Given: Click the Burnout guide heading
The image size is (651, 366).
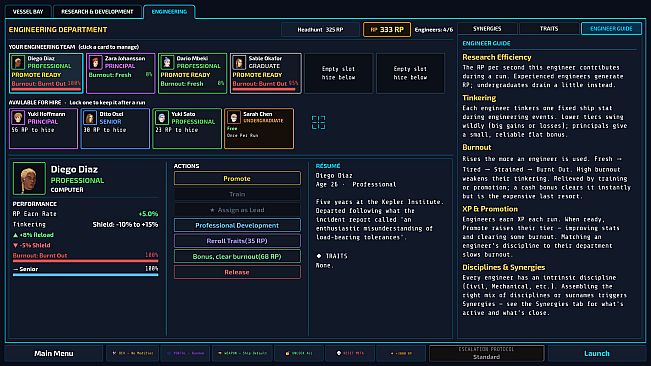Looking at the screenshot, I should [477, 147].
